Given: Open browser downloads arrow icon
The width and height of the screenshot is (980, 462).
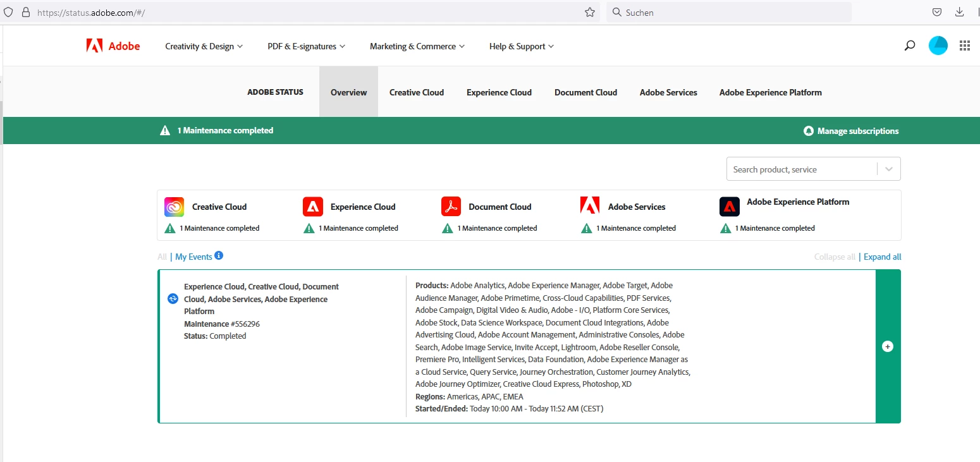Looking at the screenshot, I should 960,12.
